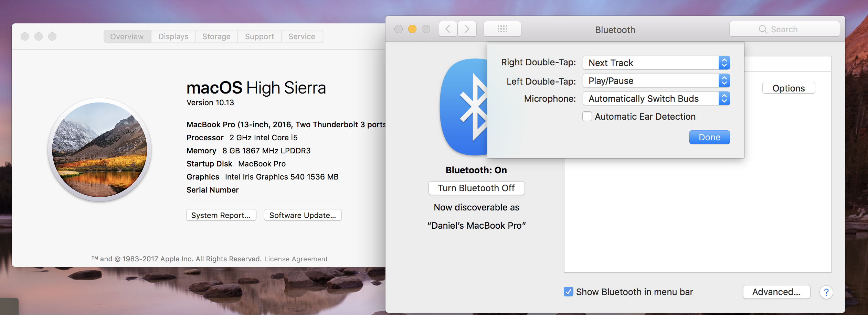This screenshot has width=868, height=315.
Task: Click Memory 8 GB 1867 MHz LPDDR3
Action: (248, 151)
